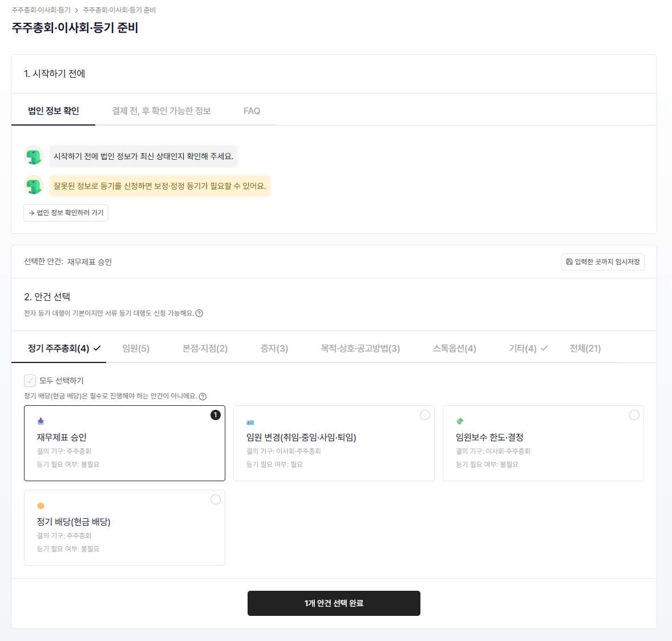Switch to the 목적·상호·공고방법(3) tab
The image size is (672, 641).
click(361, 349)
